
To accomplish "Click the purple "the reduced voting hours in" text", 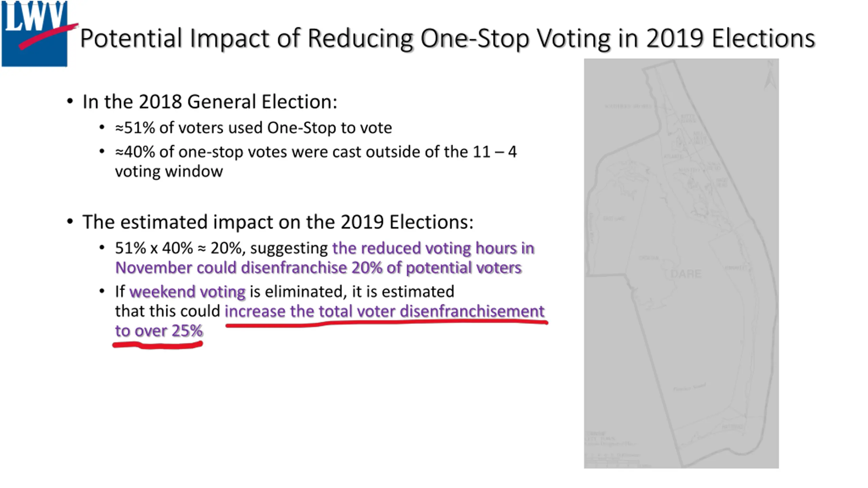I will [433, 248].
